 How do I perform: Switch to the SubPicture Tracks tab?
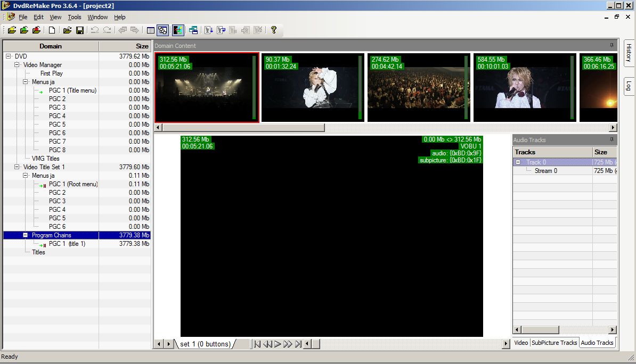[554, 343]
